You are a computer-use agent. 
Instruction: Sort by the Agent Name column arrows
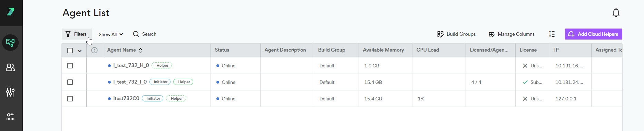140,50
